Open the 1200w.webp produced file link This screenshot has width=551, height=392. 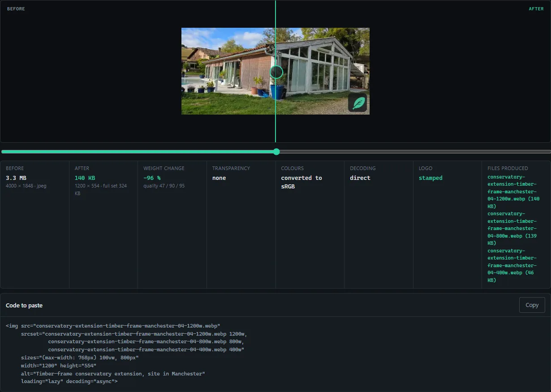click(513, 192)
